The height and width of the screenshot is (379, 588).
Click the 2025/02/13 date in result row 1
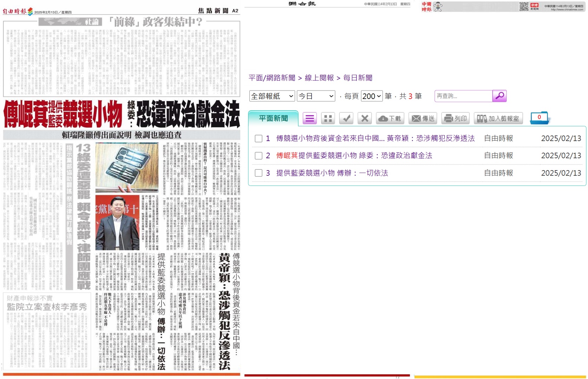pos(561,138)
